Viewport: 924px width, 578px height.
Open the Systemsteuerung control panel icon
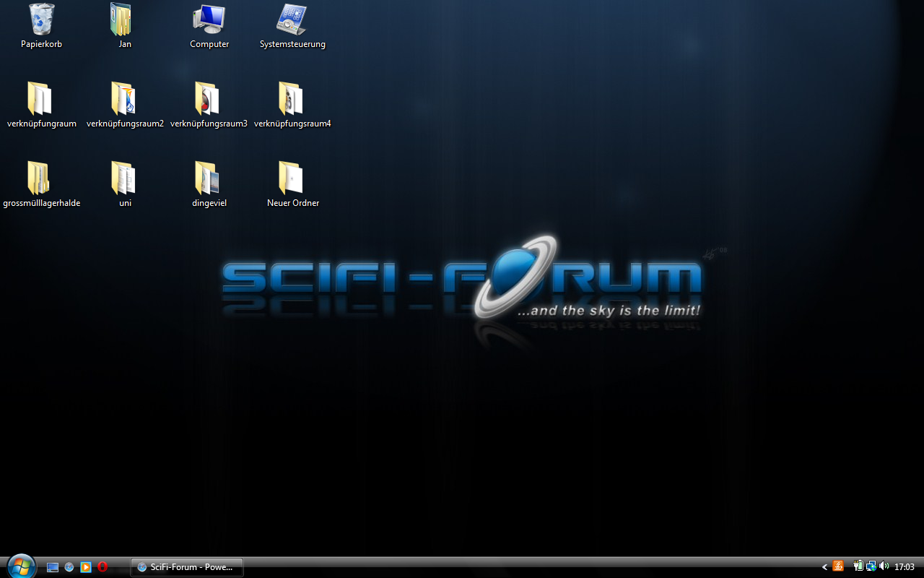point(292,20)
